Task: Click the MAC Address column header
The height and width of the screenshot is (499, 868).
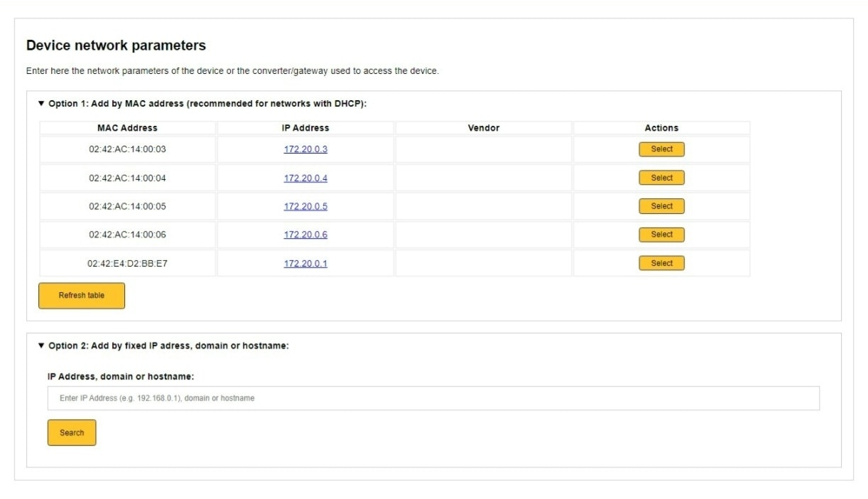Action: [127, 128]
